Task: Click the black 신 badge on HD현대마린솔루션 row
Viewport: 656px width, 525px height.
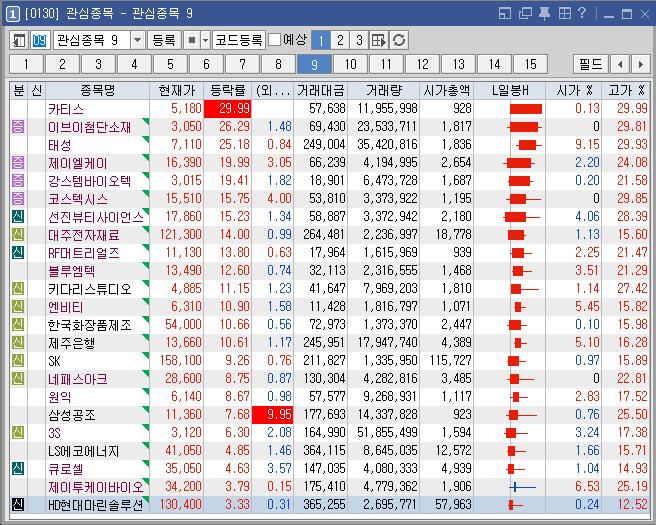Action: pyautogui.click(x=18, y=504)
